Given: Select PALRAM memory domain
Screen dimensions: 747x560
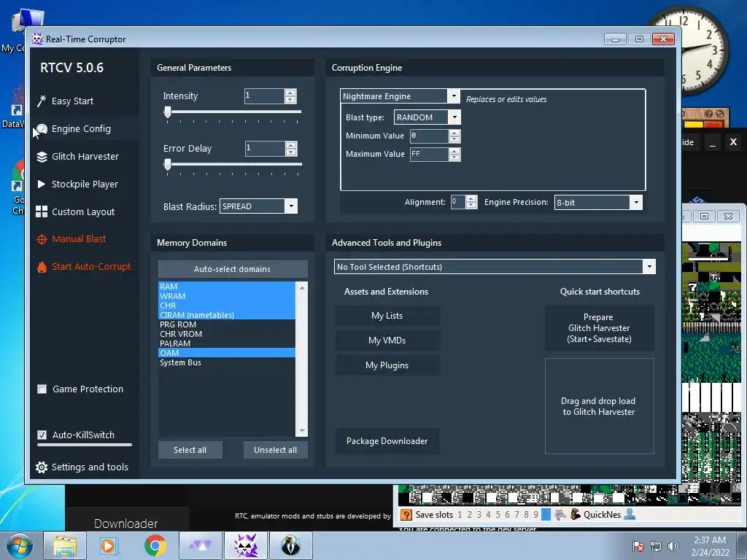Looking at the screenshot, I should [227, 343].
